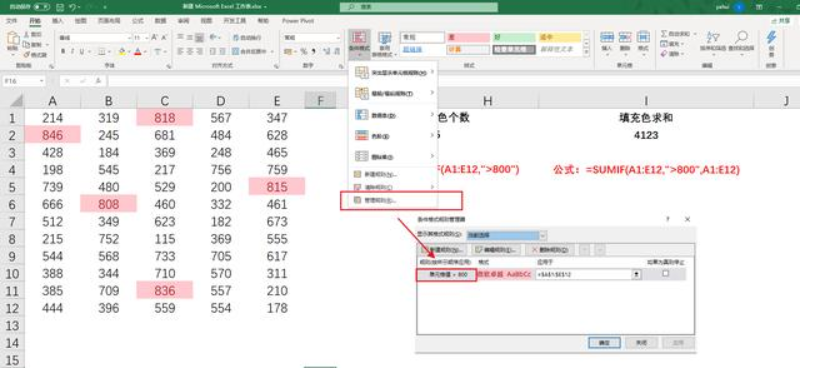
Task: Open the Data ribbon tab
Action: click(161, 21)
